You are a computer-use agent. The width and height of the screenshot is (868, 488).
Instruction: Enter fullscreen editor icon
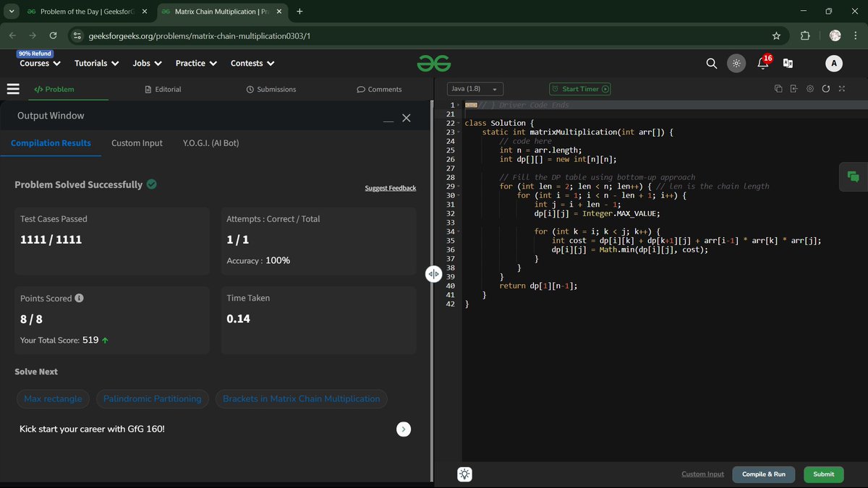coord(841,89)
